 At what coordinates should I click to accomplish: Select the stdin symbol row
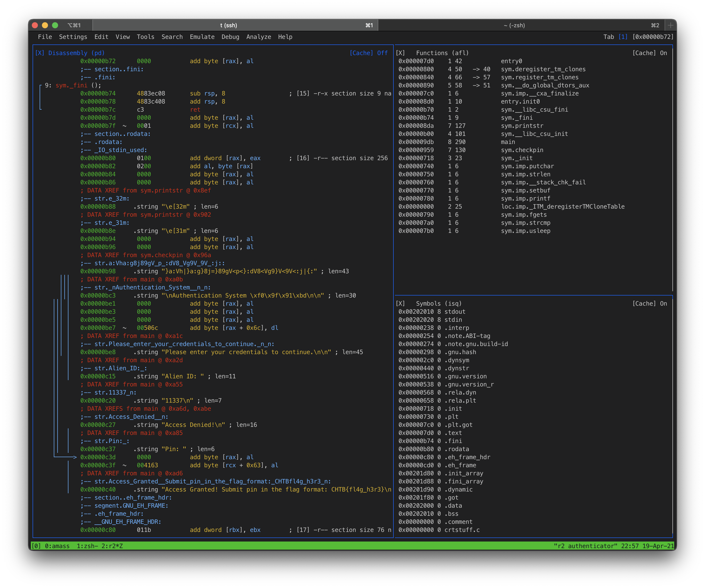pos(430,320)
